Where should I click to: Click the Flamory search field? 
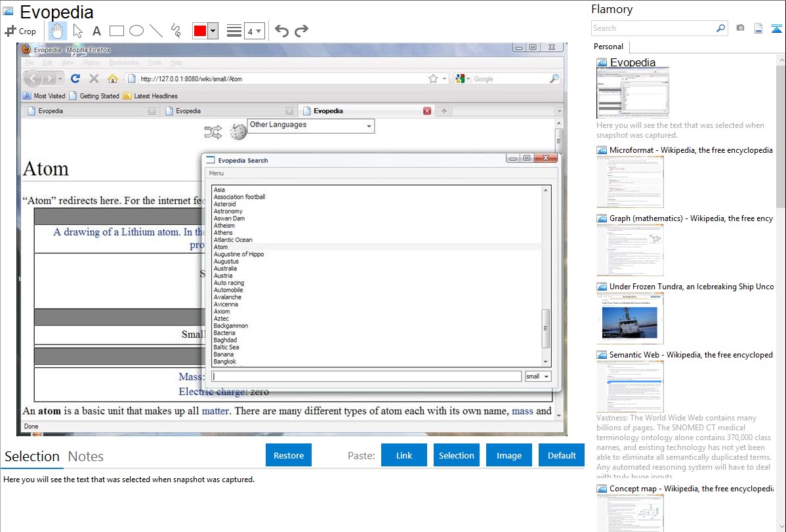(653, 28)
